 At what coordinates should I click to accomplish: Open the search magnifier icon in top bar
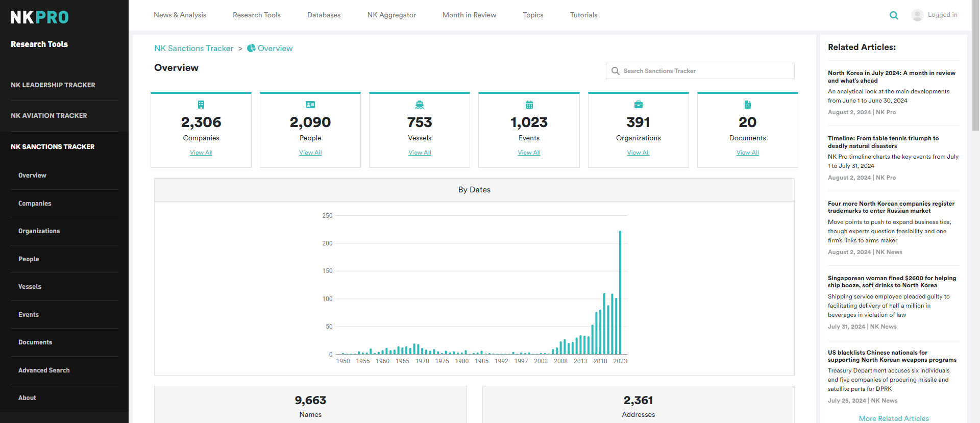894,15
